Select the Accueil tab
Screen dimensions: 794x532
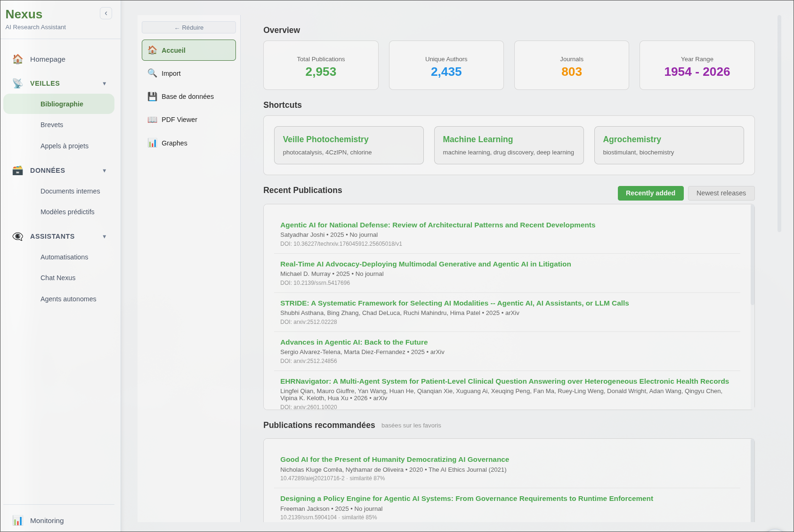click(189, 50)
